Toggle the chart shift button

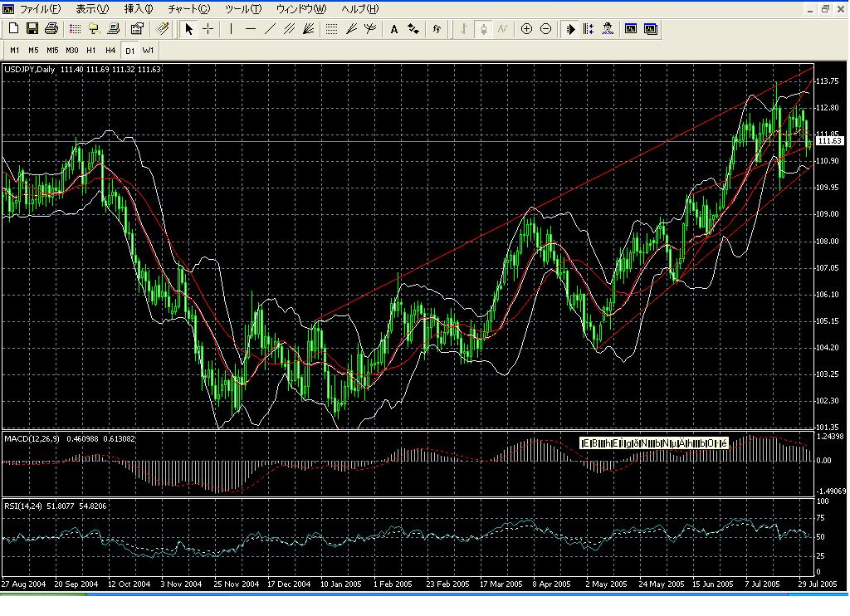(x=589, y=29)
